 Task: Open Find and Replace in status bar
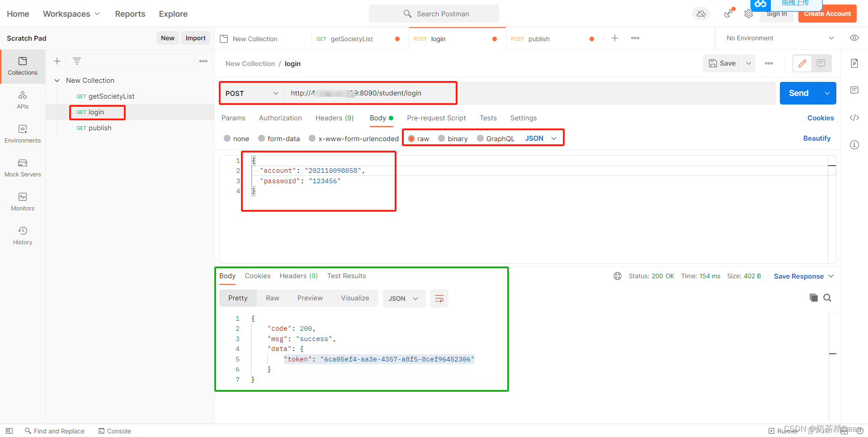pyautogui.click(x=55, y=431)
